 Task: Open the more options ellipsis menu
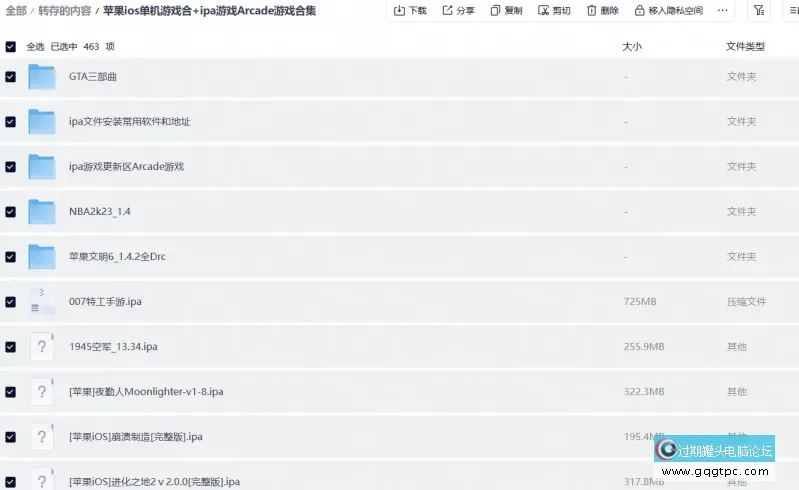pos(723,10)
